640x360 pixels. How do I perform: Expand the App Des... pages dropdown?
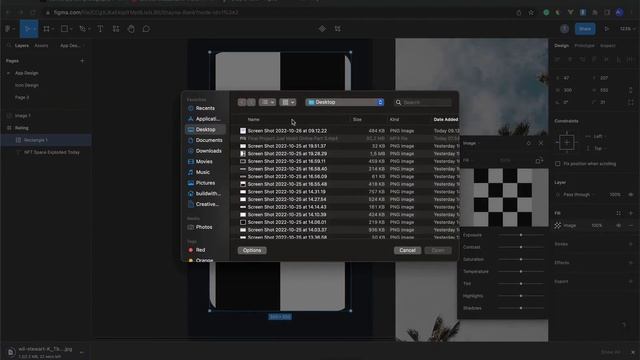point(72,46)
